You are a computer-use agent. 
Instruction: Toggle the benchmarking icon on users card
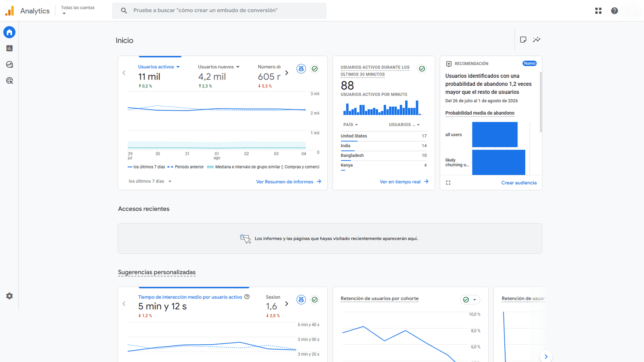(301, 69)
